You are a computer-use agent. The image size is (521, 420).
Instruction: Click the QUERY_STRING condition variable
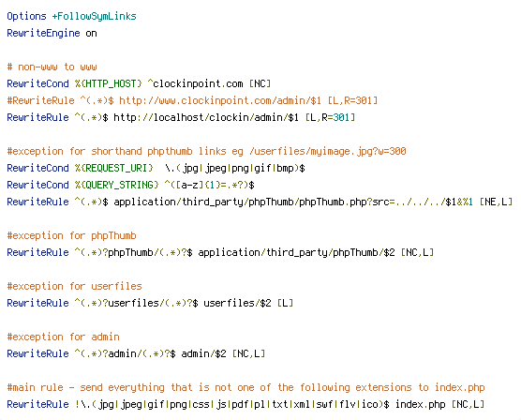116,185
